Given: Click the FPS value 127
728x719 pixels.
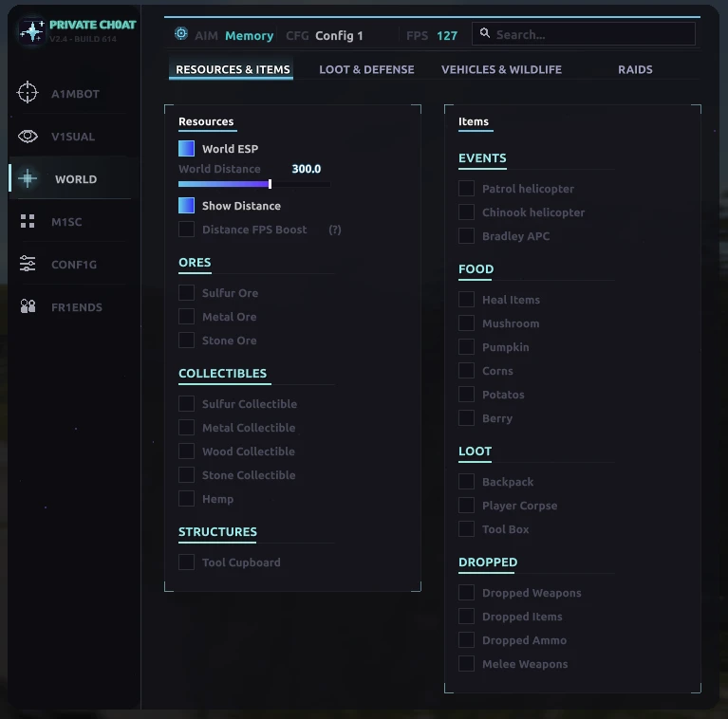Looking at the screenshot, I should [x=447, y=35].
